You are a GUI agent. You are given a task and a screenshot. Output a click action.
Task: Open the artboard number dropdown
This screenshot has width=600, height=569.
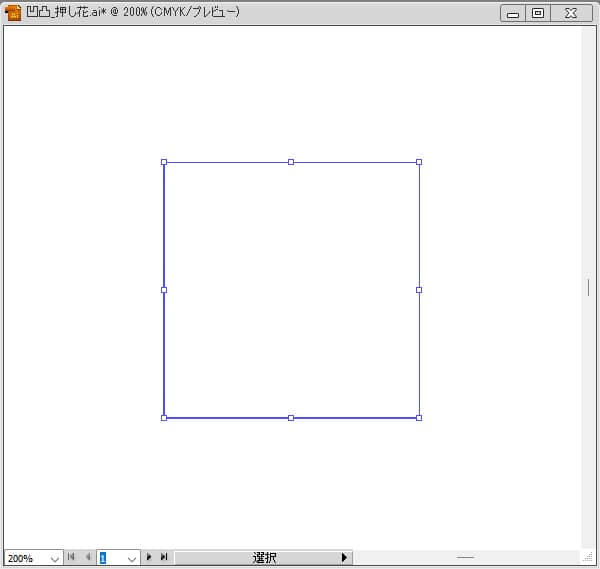131,559
